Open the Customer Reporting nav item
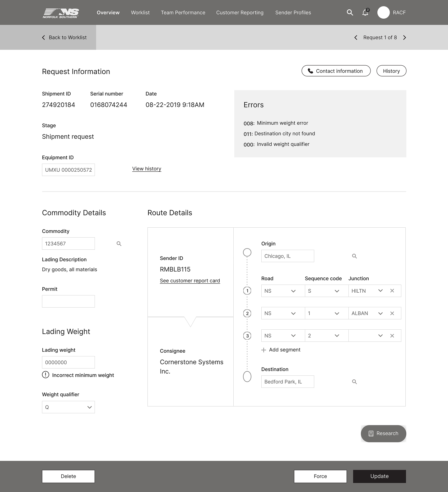Screen dimensions: 448x492 (x=240, y=12)
